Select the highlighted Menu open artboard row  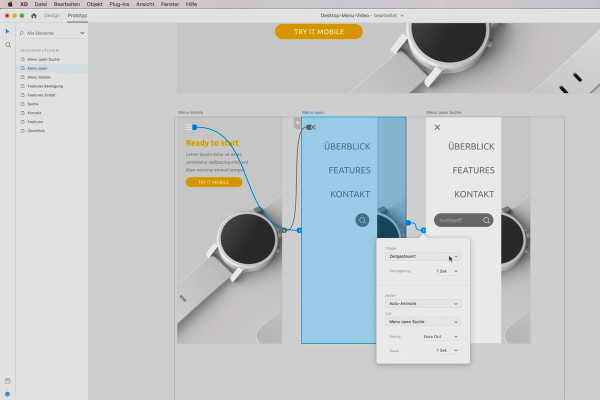coord(52,68)
